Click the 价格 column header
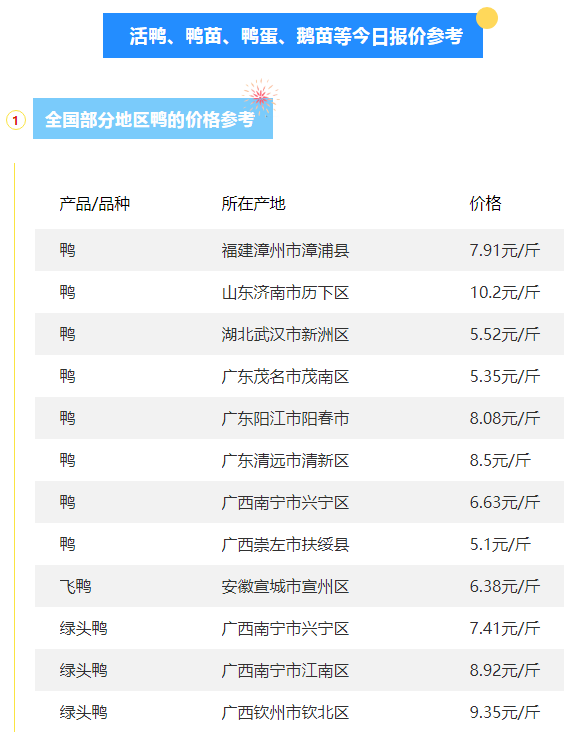Image resolution: width=582 pixels, height=732 pixels. click(x=485, y=204)
